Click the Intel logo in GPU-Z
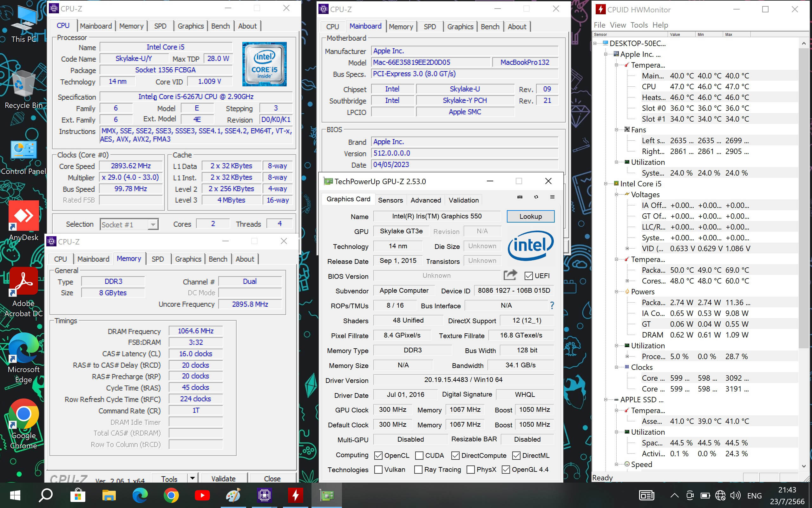The width and height of the screenshot is (812, 508). point(530,246)
